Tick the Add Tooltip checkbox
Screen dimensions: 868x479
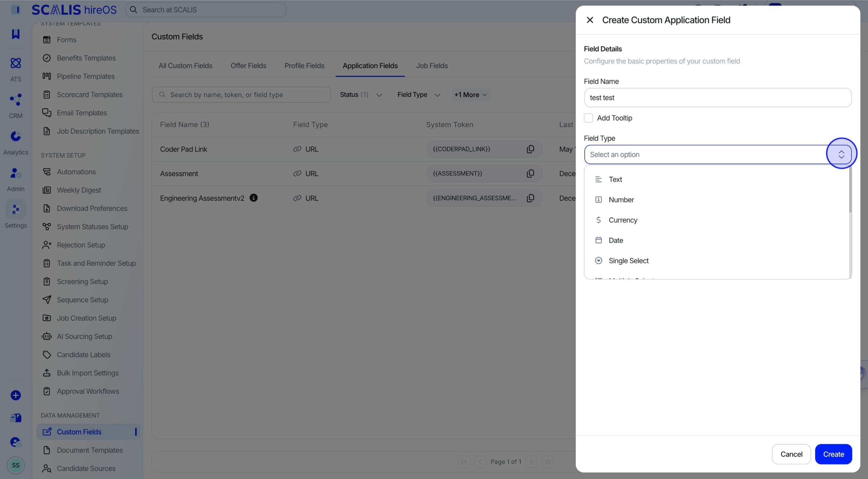(588, 118)
